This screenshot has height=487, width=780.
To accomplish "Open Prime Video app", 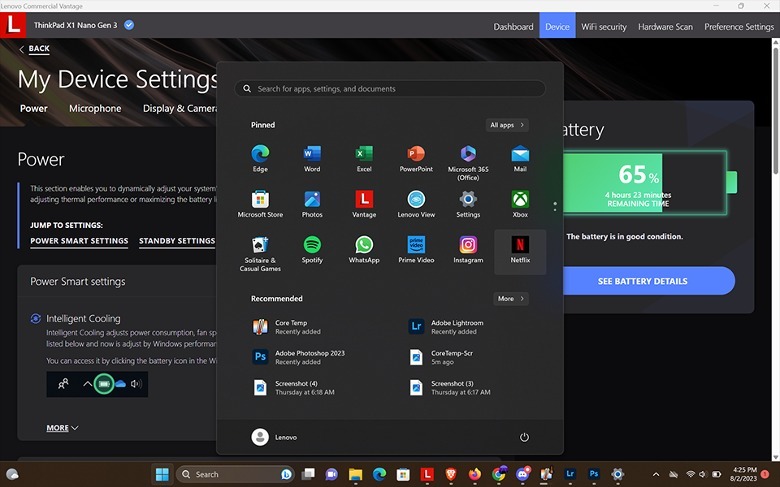I will point(416,249).
